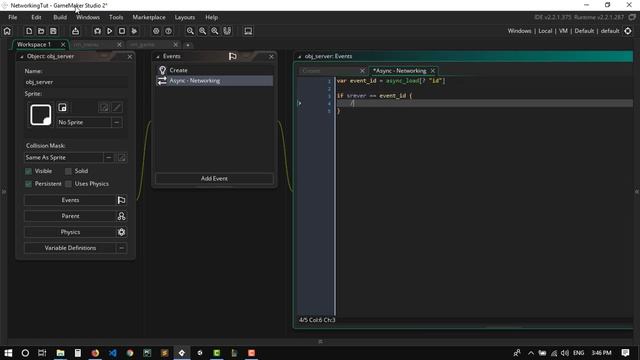Click the edit image icon beside pencil
Viewport: 640px width, 360px height.
104,107
